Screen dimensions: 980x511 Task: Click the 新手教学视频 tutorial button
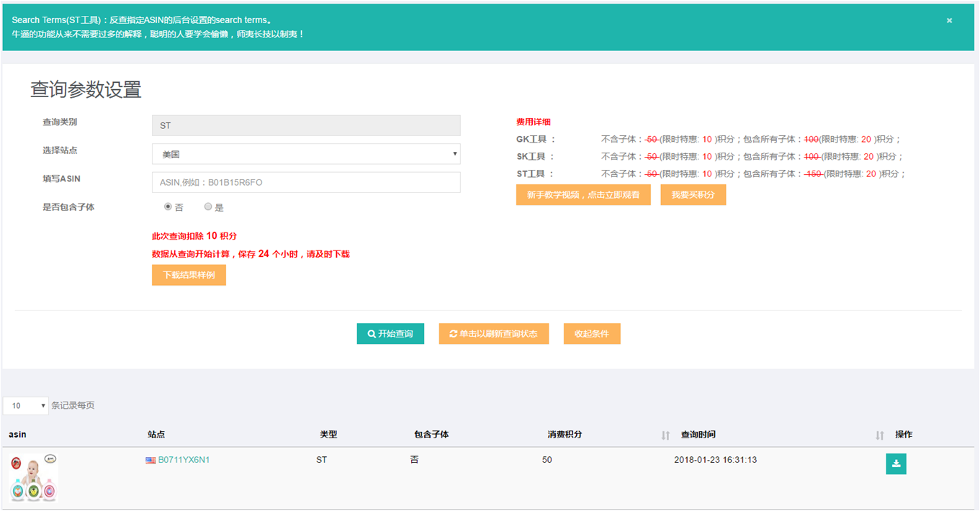(583, 195)
